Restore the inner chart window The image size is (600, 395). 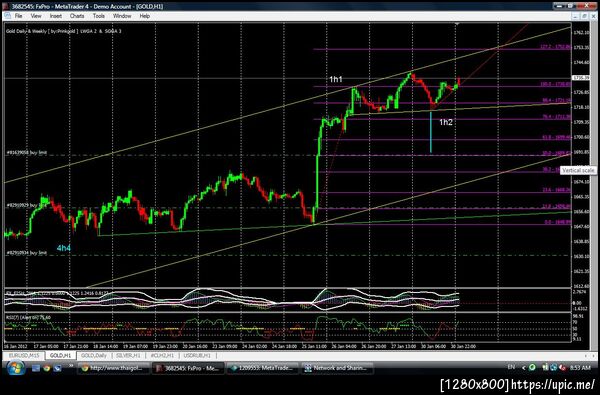coord(584,16)
